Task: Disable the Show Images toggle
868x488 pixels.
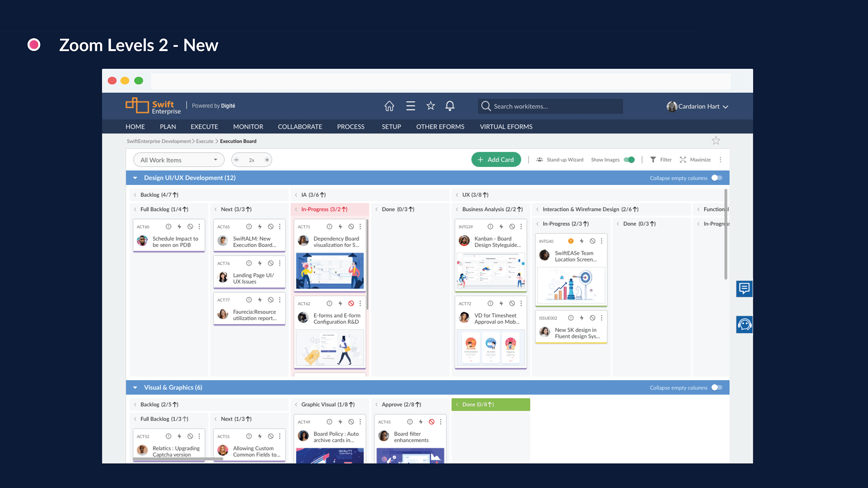Action: tap(629, 159)
